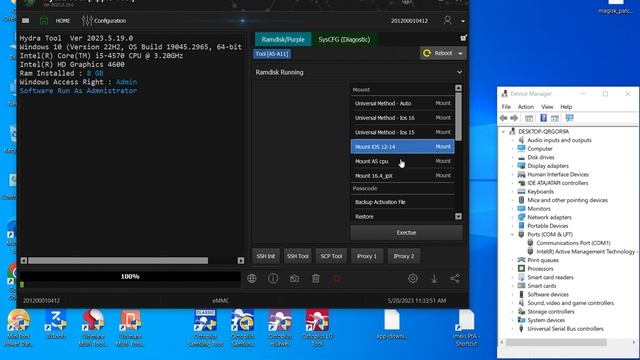Click the iProxy 1 button
The height and width of the screenshot is (360, 640).
click(367, 256)
